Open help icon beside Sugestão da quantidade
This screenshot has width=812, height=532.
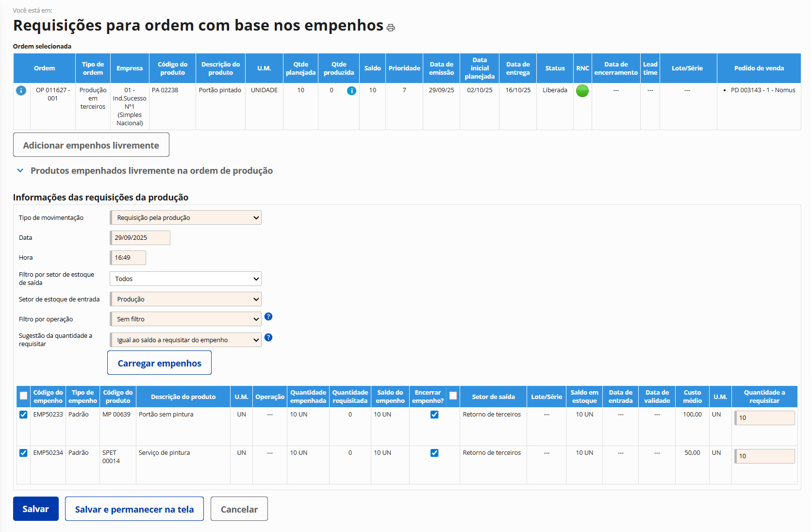coord(268,337)
